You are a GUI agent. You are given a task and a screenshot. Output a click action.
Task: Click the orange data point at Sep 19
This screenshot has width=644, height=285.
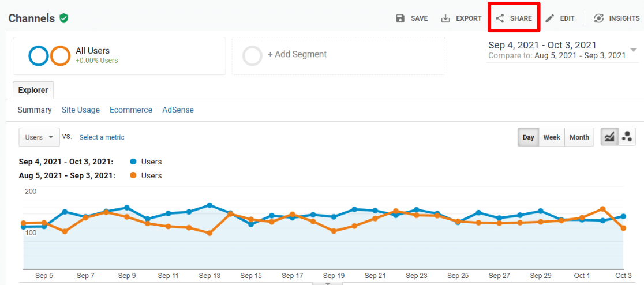tap(334, 231)
